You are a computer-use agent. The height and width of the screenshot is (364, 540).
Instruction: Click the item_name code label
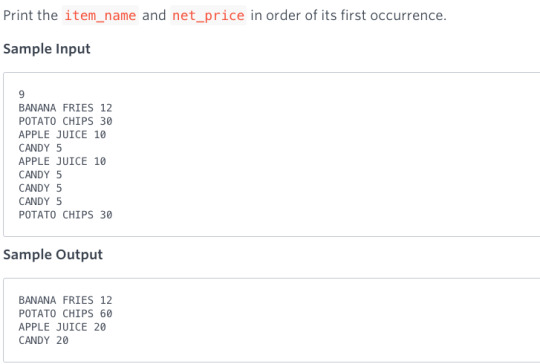point(100,15)
